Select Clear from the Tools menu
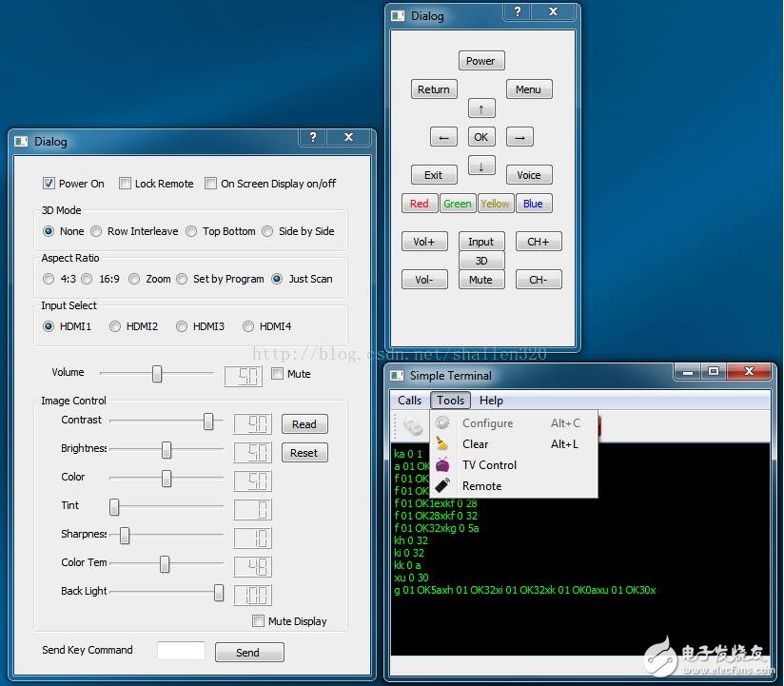The height and width of the screenshot is (686, 784). (x=475, y=444)
